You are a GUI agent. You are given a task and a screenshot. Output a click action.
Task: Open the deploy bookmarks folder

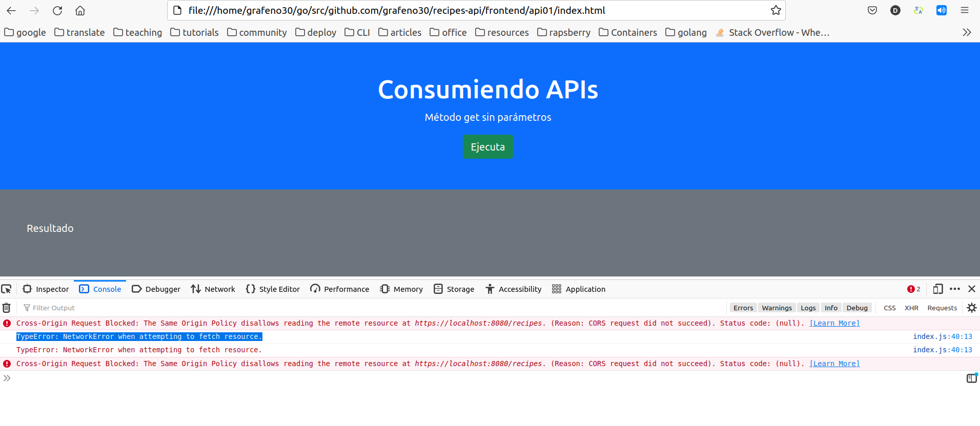click(x=316, y=32)
